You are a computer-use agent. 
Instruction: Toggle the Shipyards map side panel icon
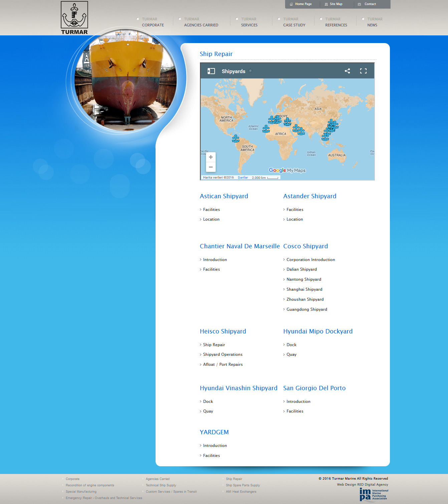point(211,71)
